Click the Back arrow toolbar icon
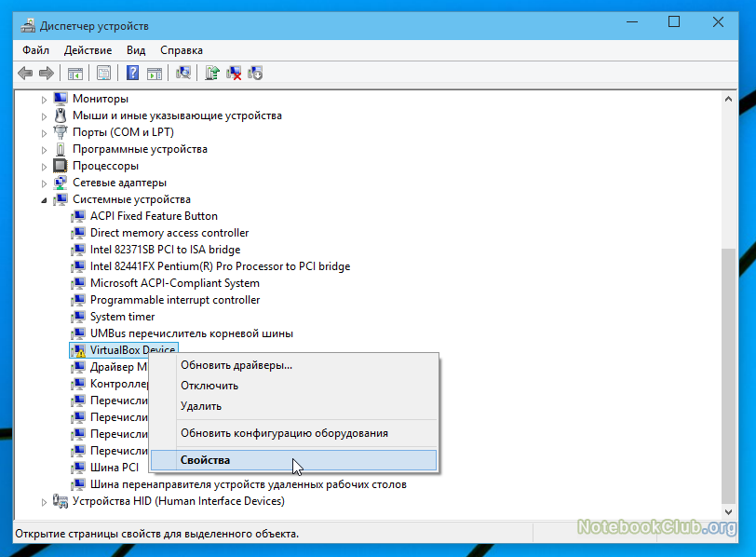 click(25, 73)
